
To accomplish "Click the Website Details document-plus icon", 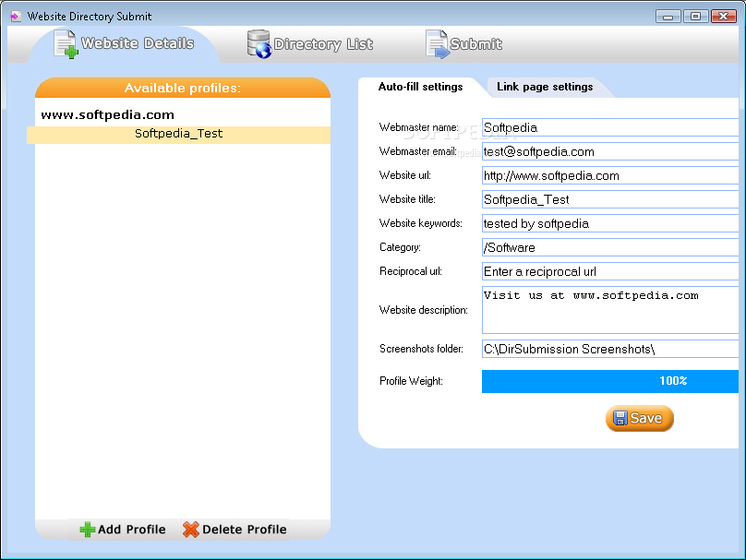I will coord(66,44).
